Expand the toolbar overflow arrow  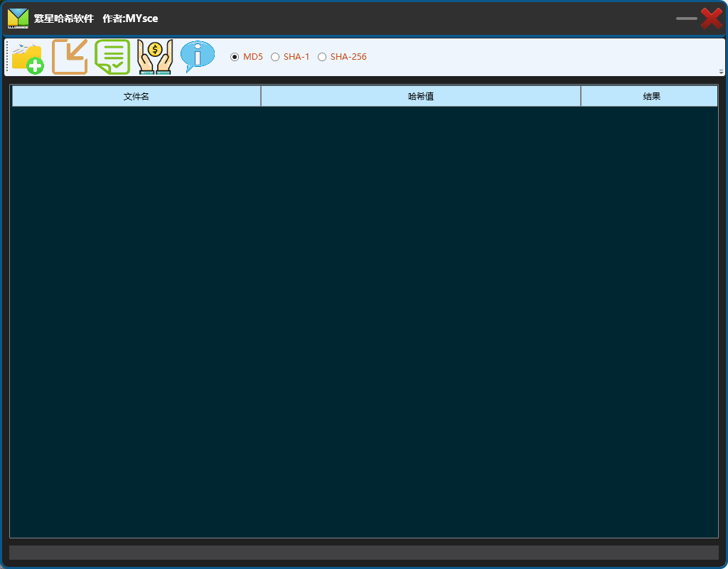[x=721, y=72]
